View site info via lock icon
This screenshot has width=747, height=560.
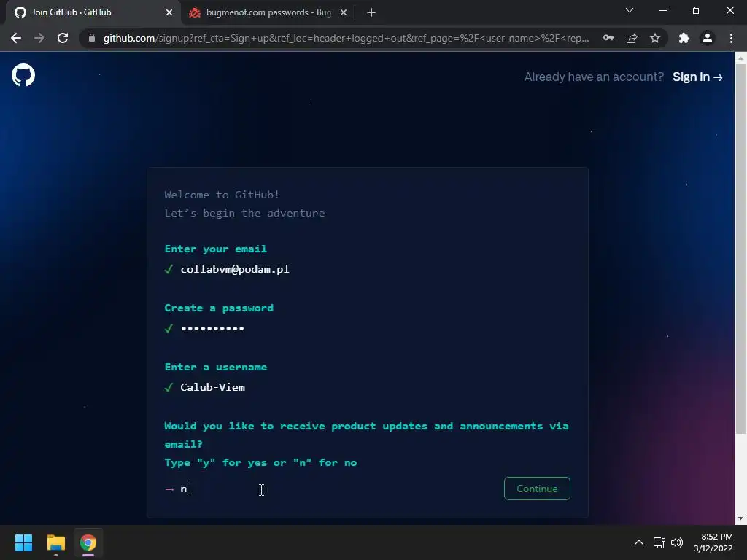click(92, 38)
